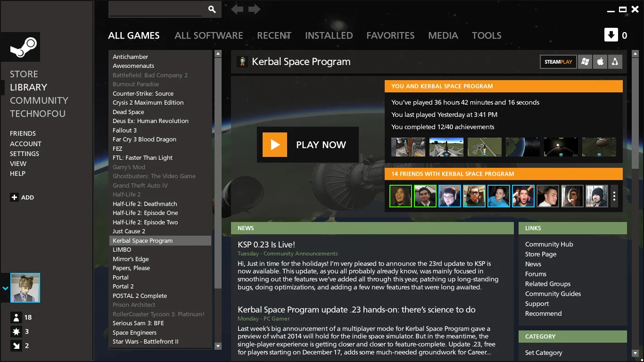Click the plus icon beside ADD
Screen dimensions: 644x362
coord(14,197)
